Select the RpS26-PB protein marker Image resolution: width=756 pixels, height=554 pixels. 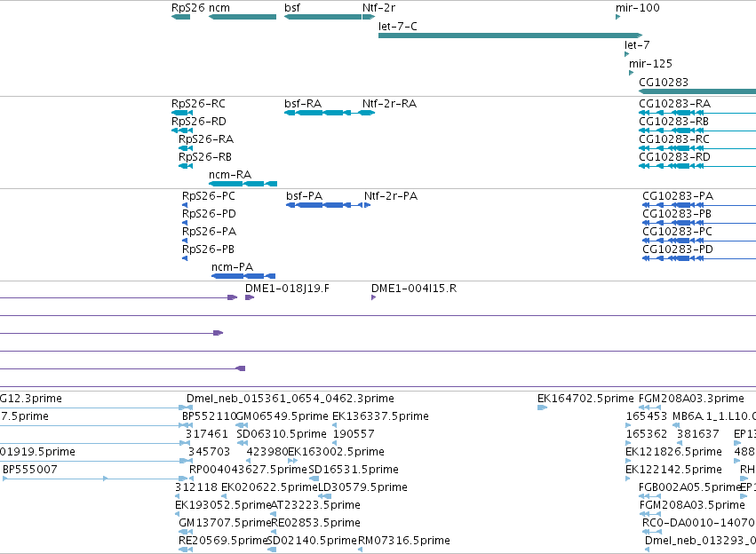[185, 258]
